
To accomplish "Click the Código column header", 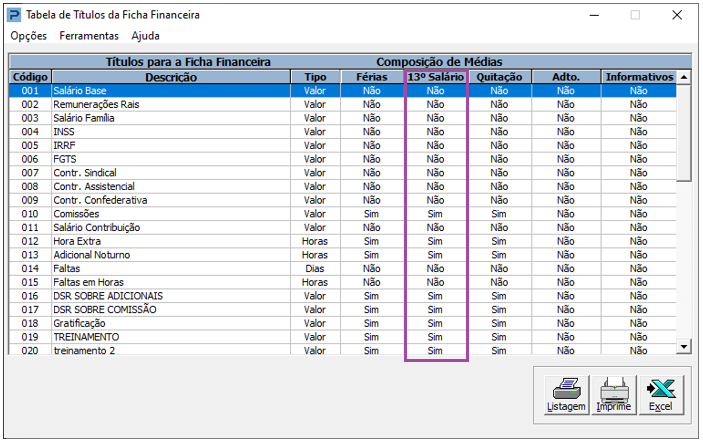I will [x=30, y=77].
